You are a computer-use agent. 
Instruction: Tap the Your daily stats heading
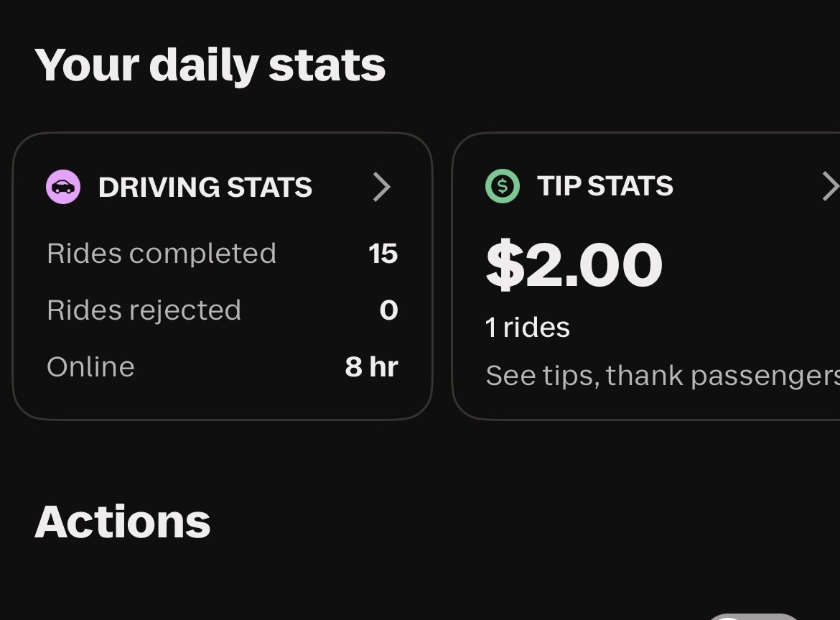coord(210,65)
